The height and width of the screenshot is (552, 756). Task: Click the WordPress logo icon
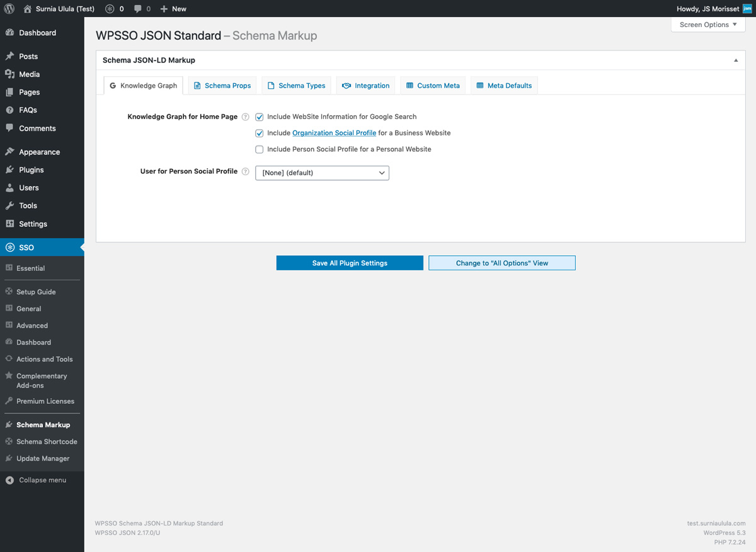point(9,9)
